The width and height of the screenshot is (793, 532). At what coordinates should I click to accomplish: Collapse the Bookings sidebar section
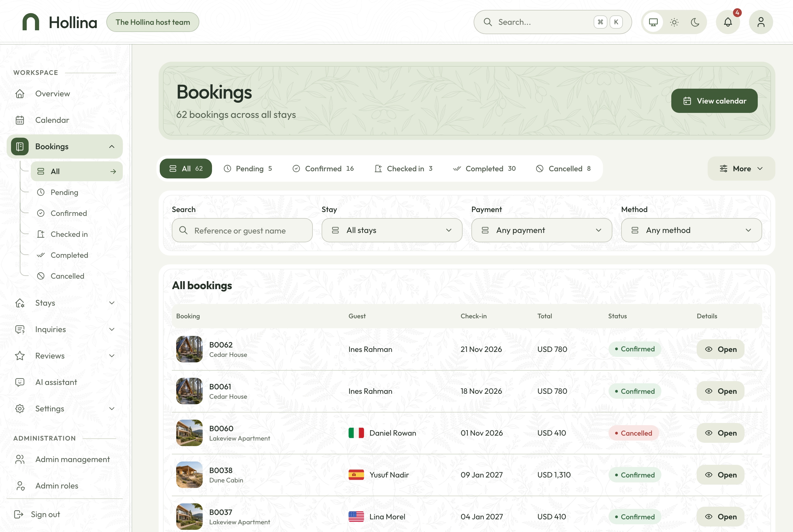(x=64, y=146)
